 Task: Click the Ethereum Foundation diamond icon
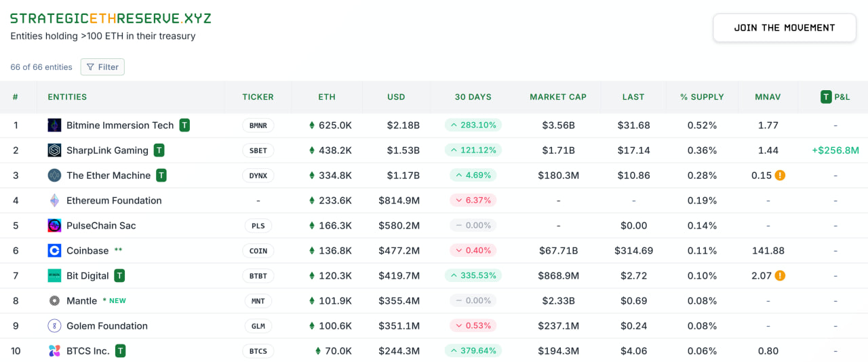click(x=54, y=201)
